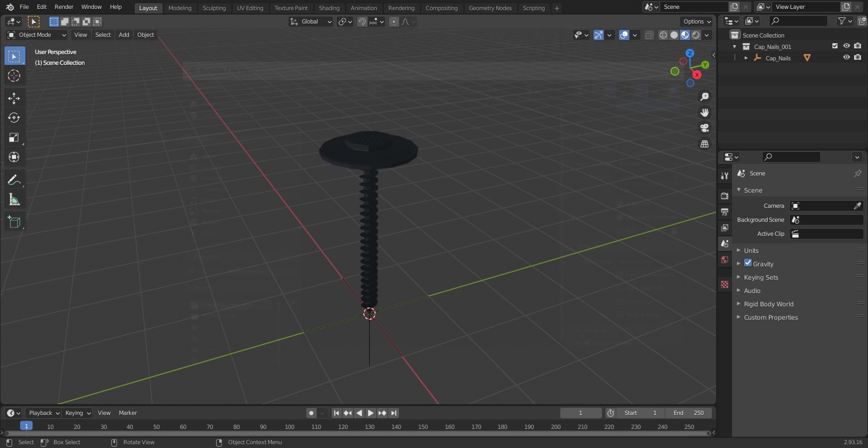Viewport: 868px width, 448px height.
Task: Click the pan view hand icon
Action: pos(704,112)
